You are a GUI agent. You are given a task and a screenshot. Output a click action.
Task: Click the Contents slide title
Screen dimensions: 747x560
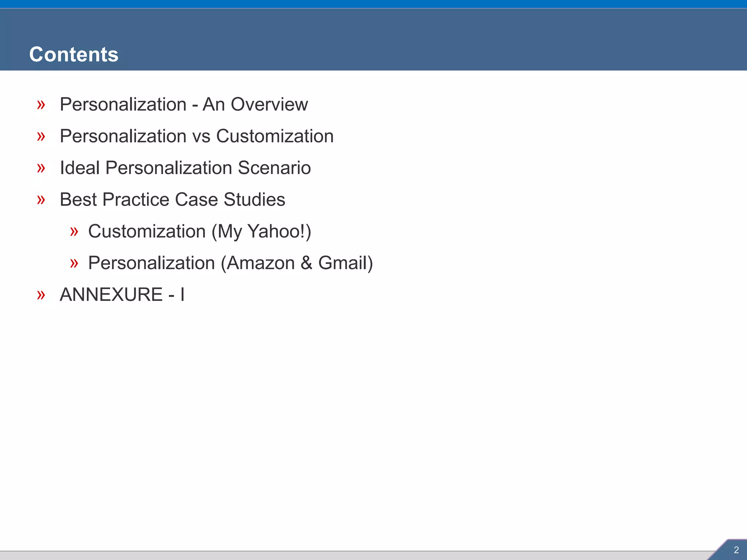pyautogui.click(x=74, y=54)
